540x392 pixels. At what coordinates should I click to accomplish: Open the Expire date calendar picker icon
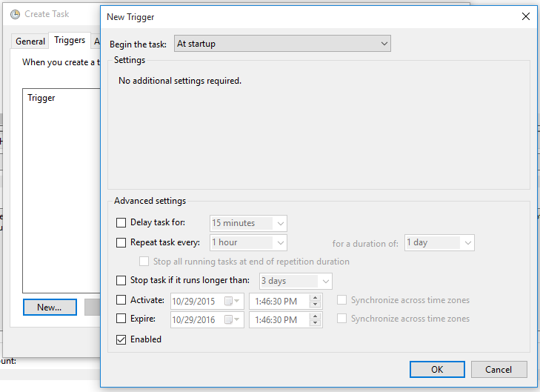(231, 319)
